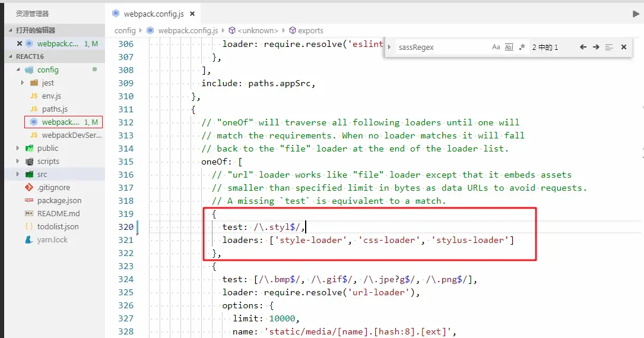Viewport: 644px width, 338px height.
Task: Click the braces icon beside todolist.json
Action: click(29, 226)
